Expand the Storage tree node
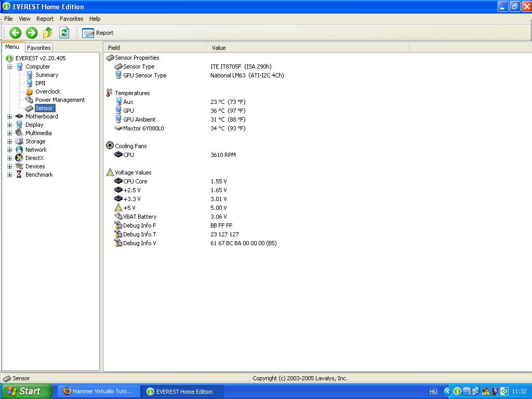This screenshot has height=399, width=532. [9, 141]
